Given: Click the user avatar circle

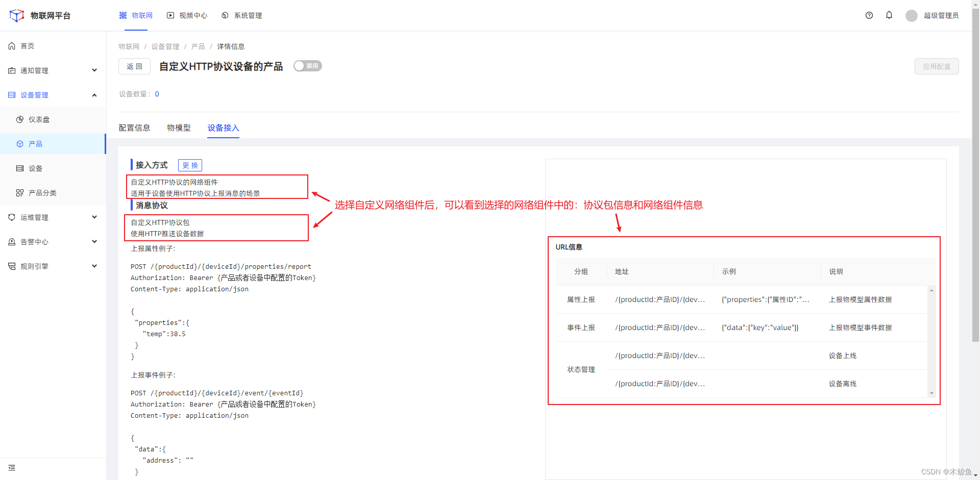Looking at the screenshot, I should [x=912, y=16].
